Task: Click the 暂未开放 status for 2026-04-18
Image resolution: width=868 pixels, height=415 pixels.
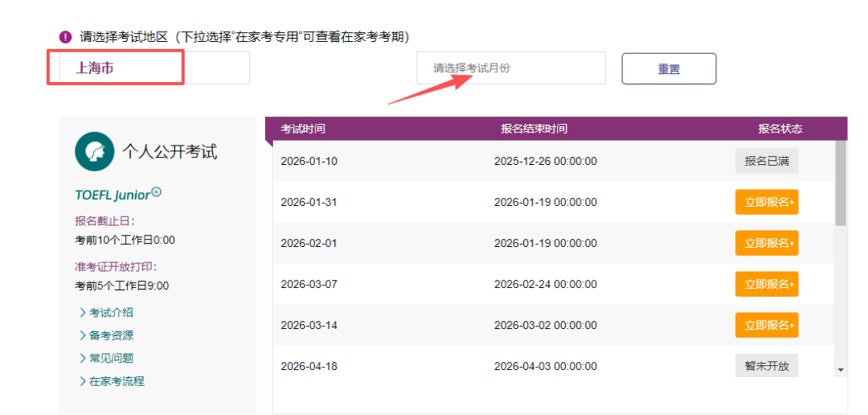Action: coord(767,366)
